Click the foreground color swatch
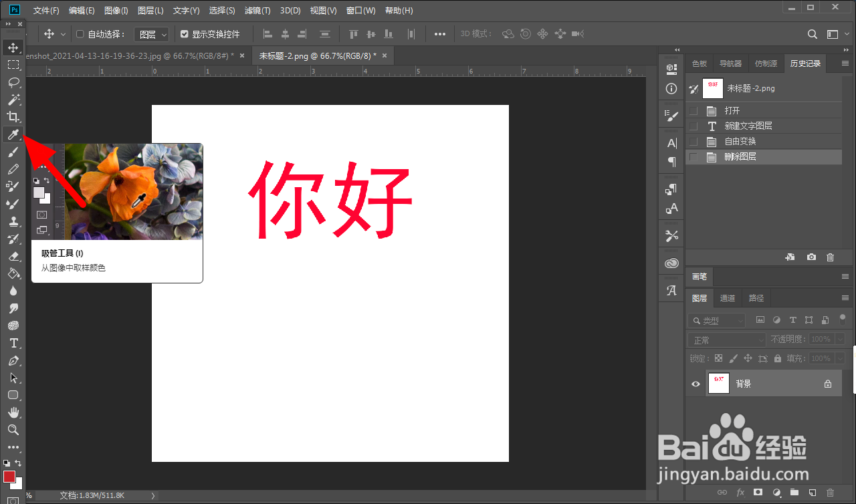 [10, 477]
